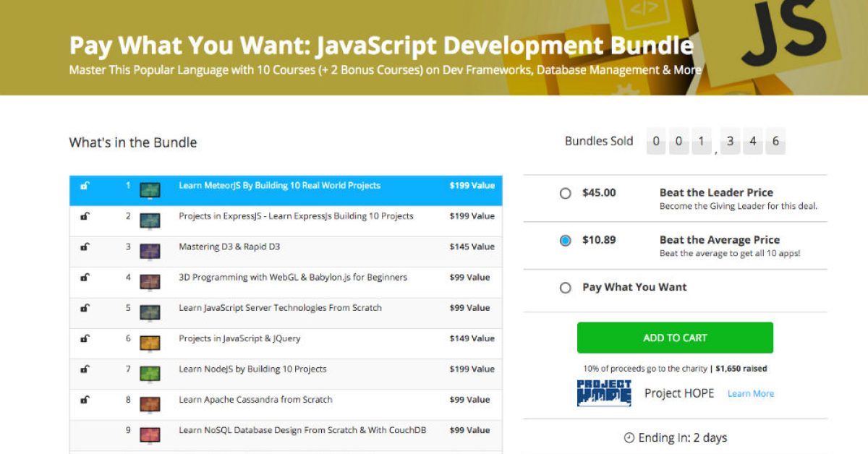Click thumbnail of Projects in JavaScript & JQuery
This screenshot has width=868, height=454.
[150, 340]
